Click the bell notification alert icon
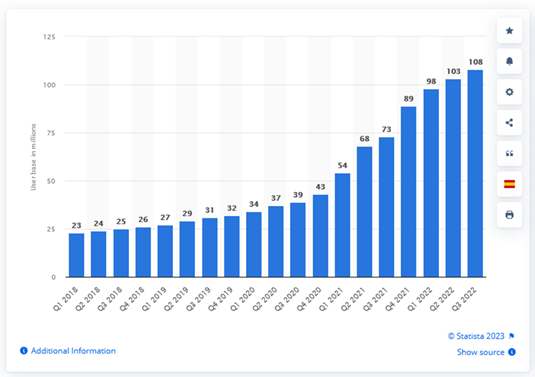The width and height of the screenshot is (535, 377). click(x=509, y=61)
